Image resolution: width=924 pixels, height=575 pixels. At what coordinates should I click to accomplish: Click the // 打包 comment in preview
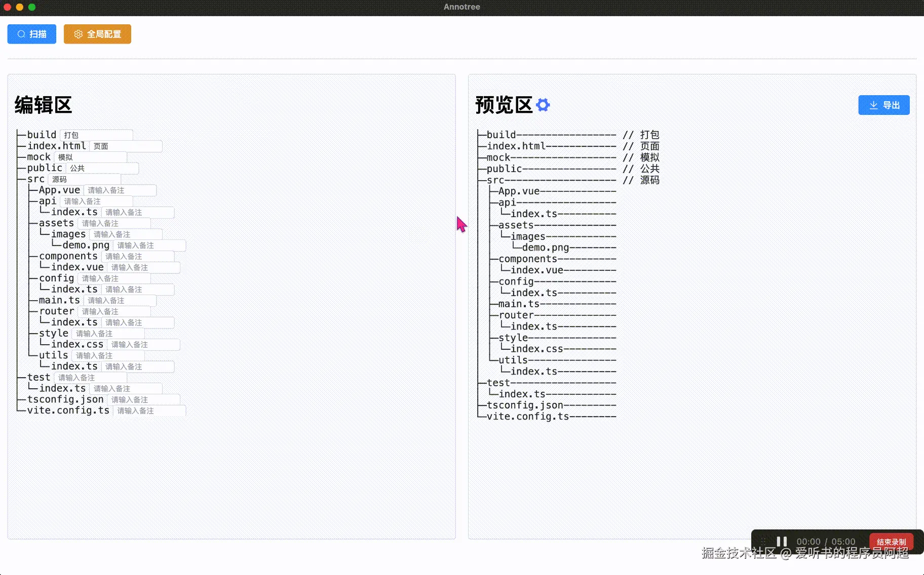point(641,135)
